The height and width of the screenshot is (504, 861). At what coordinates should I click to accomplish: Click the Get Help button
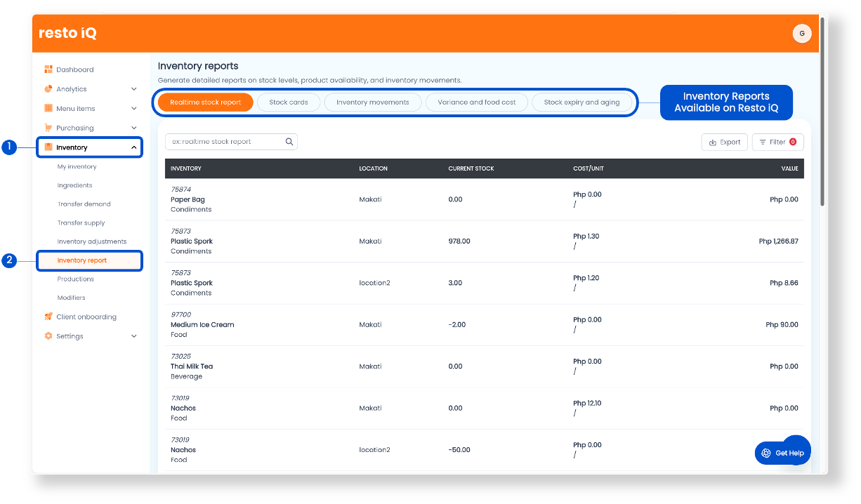pyautogui.click(x=783, y=453)
